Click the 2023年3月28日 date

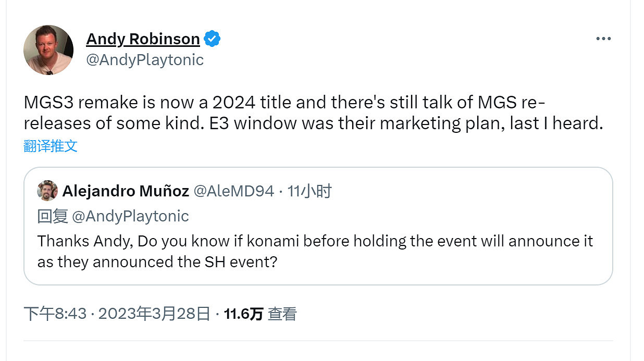point(154,314)
